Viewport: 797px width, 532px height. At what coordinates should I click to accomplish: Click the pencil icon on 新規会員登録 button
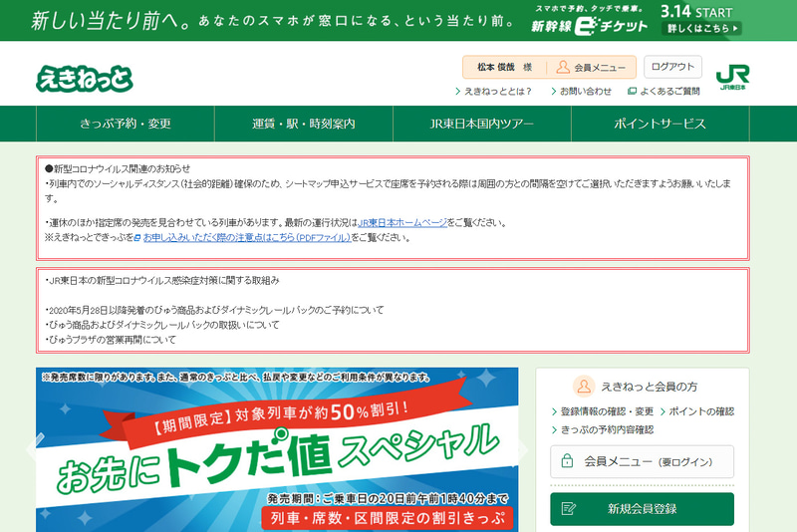click(568, 509)
